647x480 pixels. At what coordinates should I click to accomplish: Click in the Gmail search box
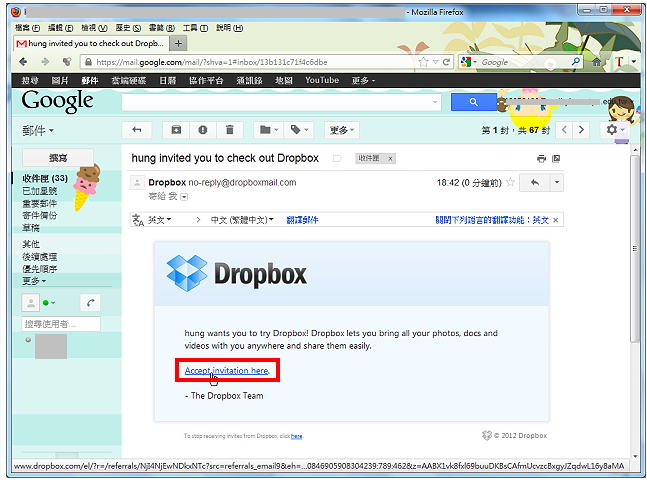click(276, 102)
